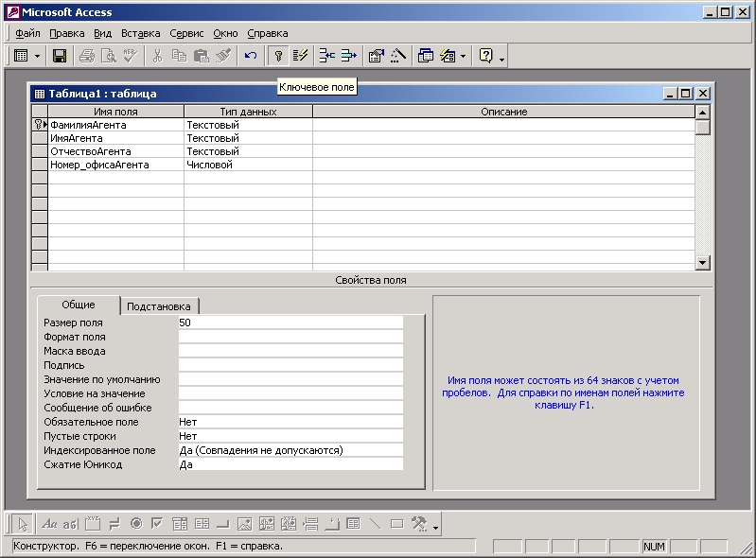Open the Правка menu
This screenshot has width=756, height=558.
(x=67, y=33)
